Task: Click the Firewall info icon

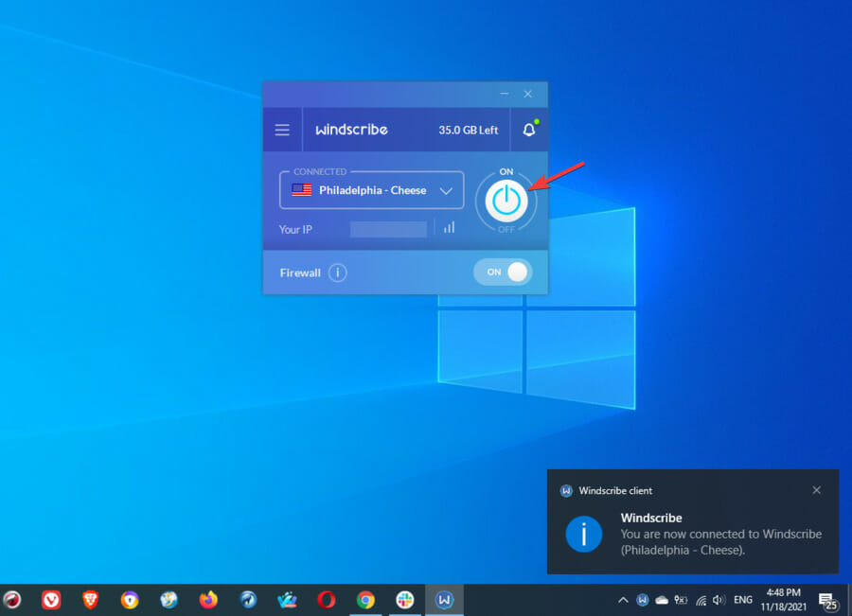Action: click(x=337, y=273)
